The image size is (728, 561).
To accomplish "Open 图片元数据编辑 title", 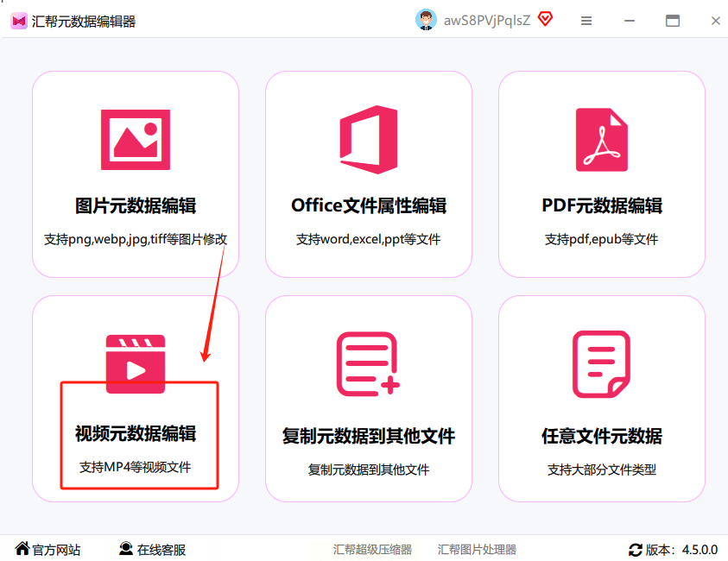I will click(136, 205).
